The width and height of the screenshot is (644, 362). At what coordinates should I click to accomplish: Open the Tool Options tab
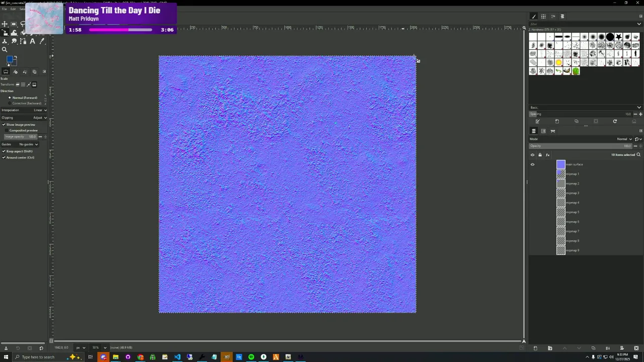(x=6, y=71)
